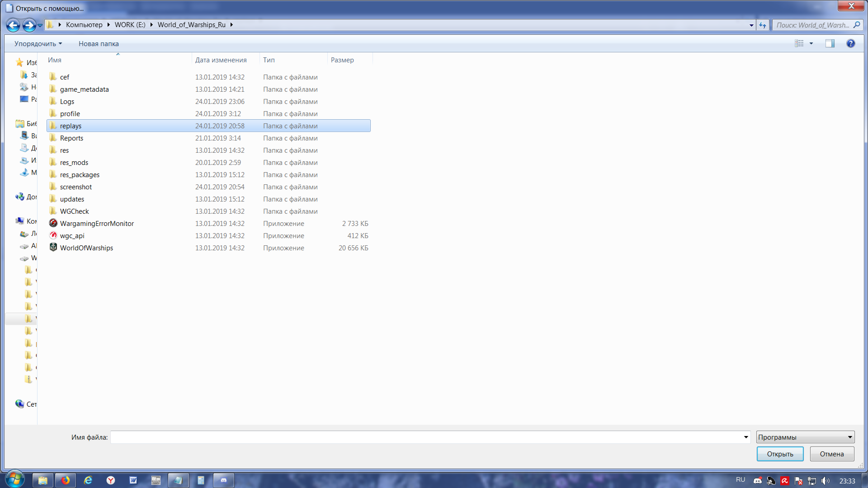Click the search magnifier icon
The width and height of the screenshot is (868, 488).
pyautogui.click(x=856, y=25)
